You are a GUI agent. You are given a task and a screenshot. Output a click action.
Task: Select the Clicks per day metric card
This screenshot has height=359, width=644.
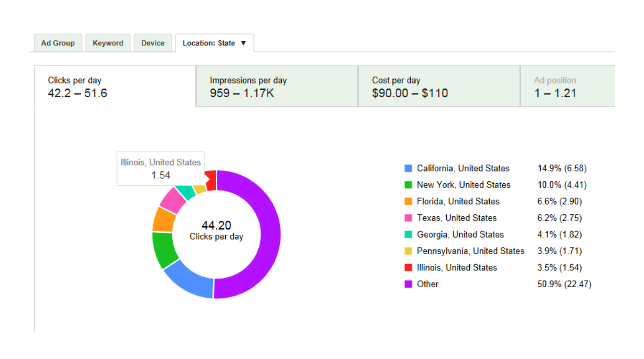(x=115, y=86)
